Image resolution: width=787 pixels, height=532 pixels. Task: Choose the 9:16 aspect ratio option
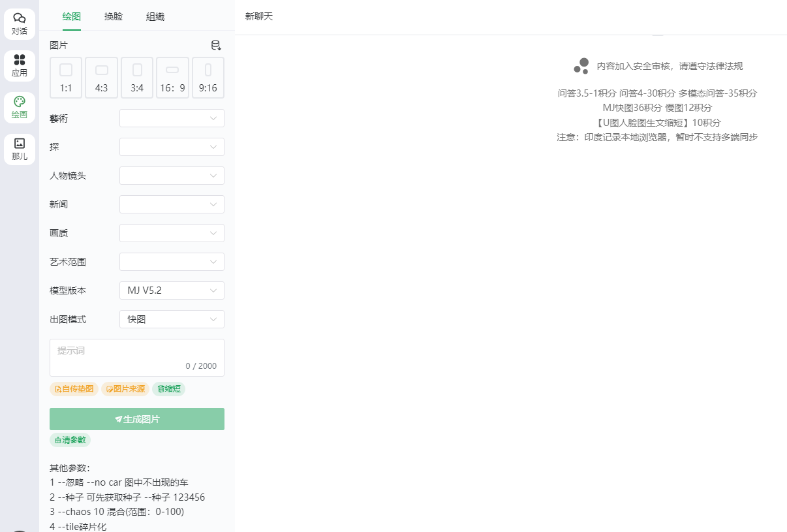click(x=208, y=78)
